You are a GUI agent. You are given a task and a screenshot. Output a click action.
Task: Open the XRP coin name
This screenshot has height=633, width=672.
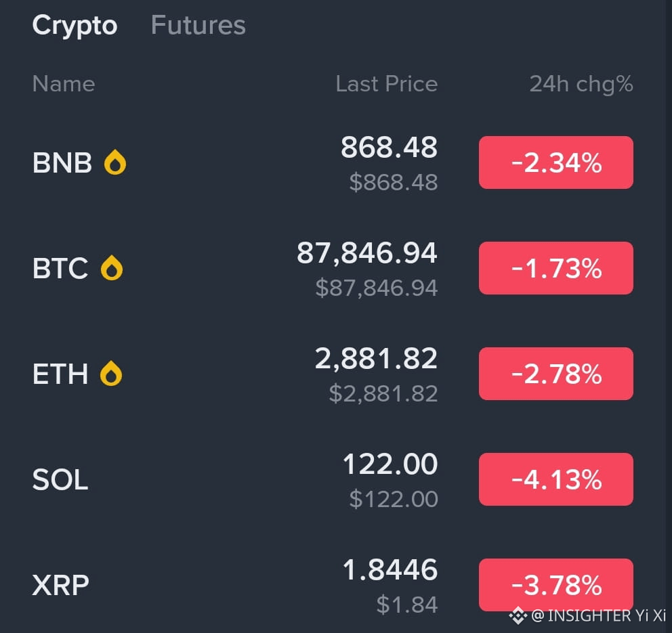point(60,585)
